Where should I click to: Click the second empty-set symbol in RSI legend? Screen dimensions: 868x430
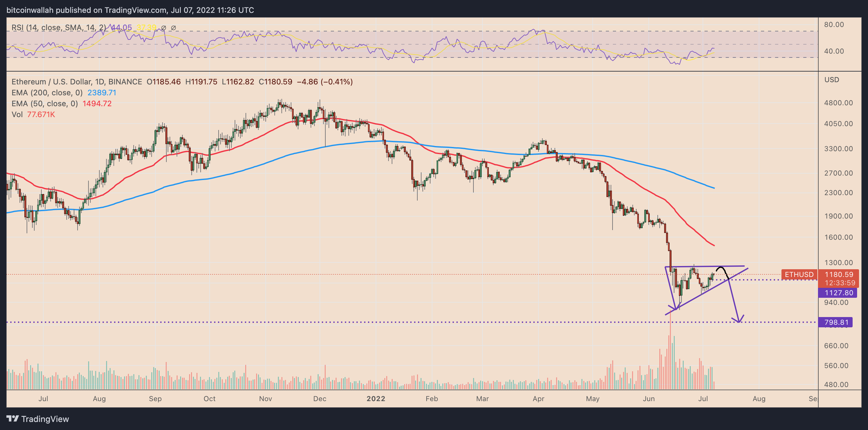(x=173, y=28)
